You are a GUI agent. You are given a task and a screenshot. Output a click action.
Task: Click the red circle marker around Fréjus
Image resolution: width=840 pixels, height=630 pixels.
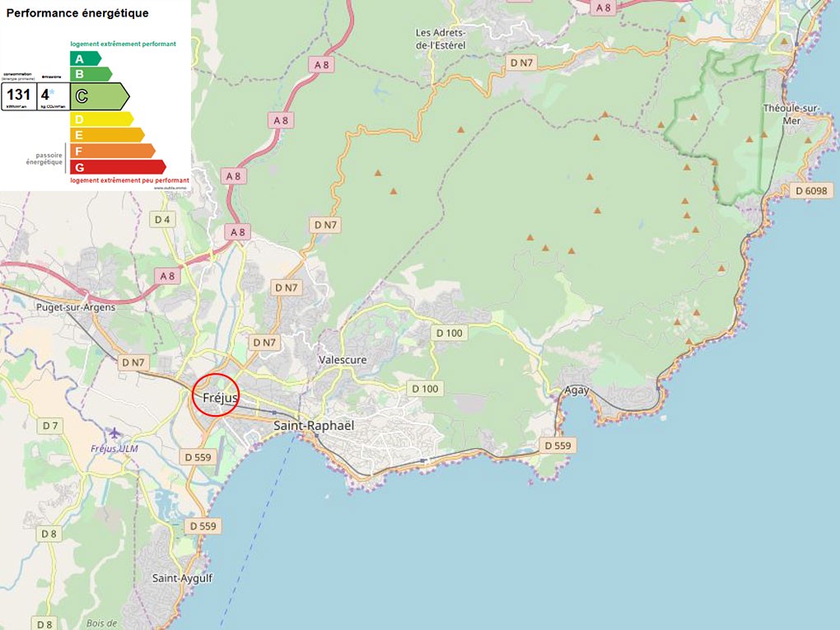[216, 395]
